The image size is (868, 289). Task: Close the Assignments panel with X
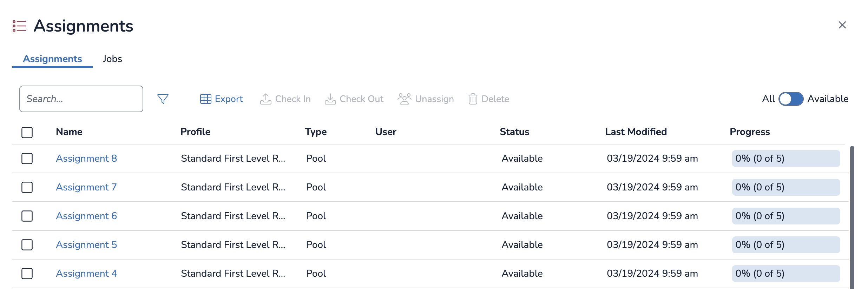click(842, 25)
